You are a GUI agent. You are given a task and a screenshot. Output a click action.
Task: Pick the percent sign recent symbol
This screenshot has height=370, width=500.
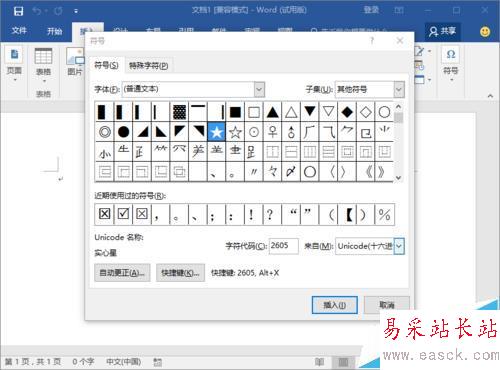[384, 214]
